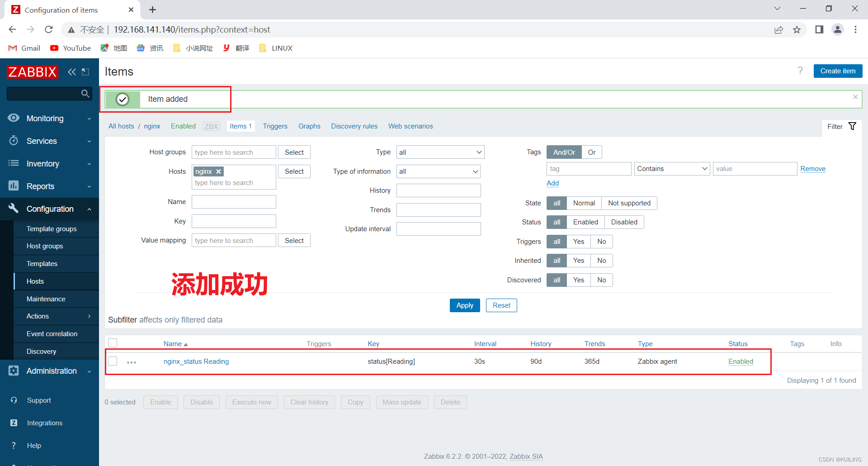Set Tags mode to Or
The width and height of the screenshot is (868, 466).
[591, 152]
